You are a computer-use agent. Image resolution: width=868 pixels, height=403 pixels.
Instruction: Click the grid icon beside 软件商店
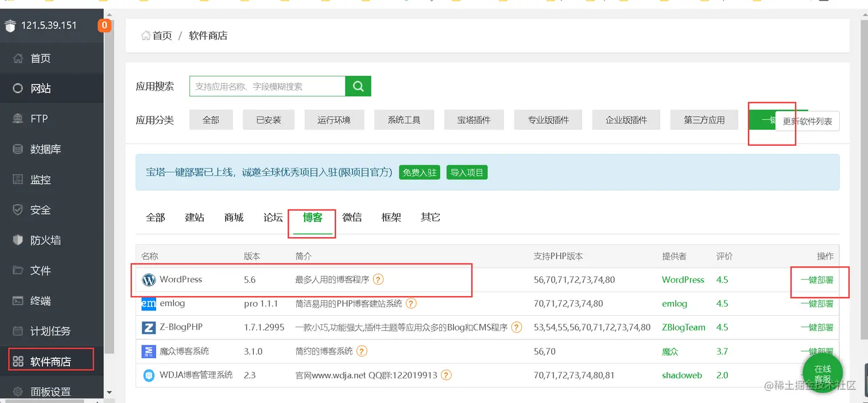tap(18, 362)
